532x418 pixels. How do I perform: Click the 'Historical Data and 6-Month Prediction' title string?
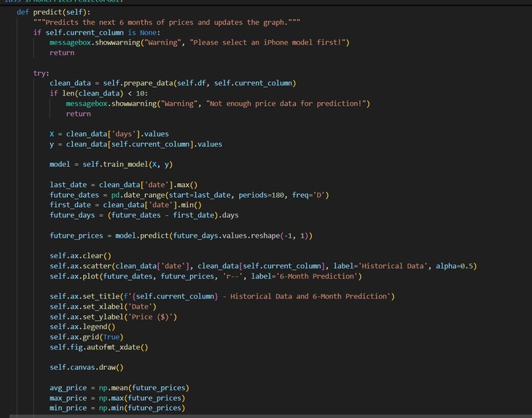(x=308, y=296)
